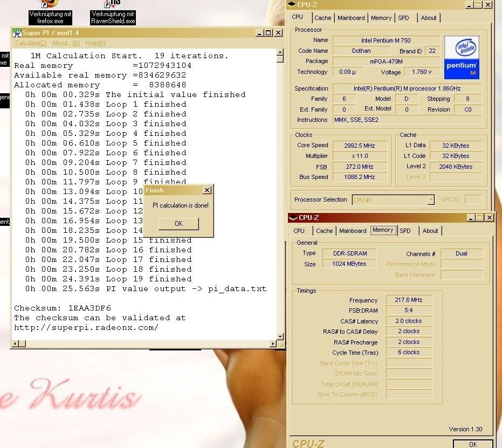Click the Core Speed value 2992.5 MHz
The height and width of the screenshot is (448, 502).
pos(360,146)
